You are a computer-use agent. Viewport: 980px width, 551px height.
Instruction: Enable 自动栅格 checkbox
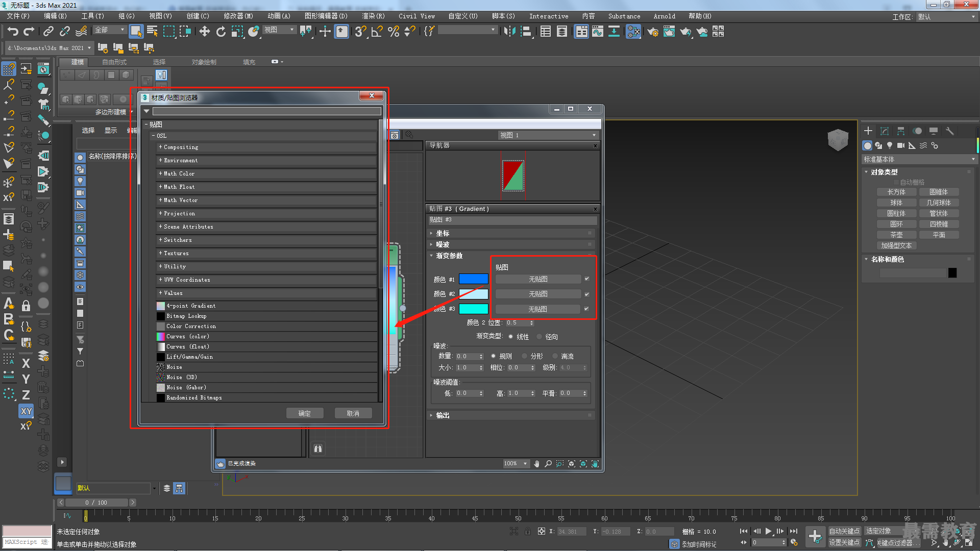pyautogui.click(x=896, y=182)
